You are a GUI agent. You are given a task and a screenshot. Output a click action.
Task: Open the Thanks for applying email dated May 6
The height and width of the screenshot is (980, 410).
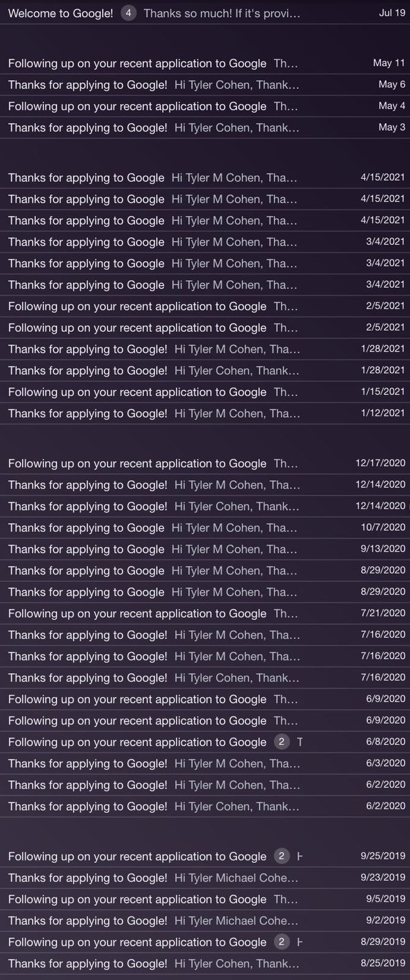coord(205,85)
